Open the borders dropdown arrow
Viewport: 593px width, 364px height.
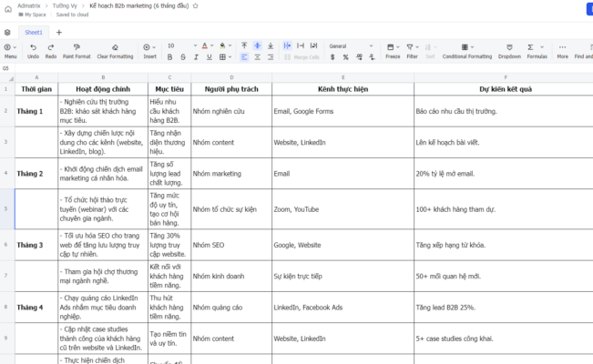coord(230,57)
